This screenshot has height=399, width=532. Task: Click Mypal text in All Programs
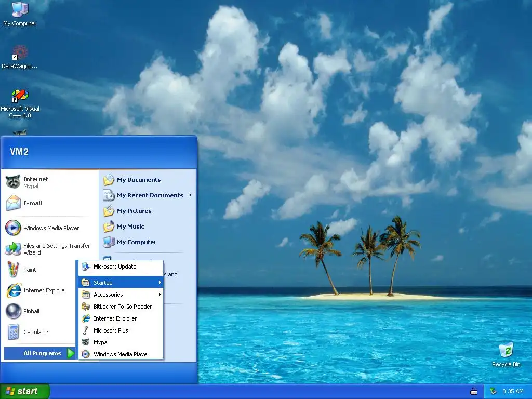coord(101,342)
